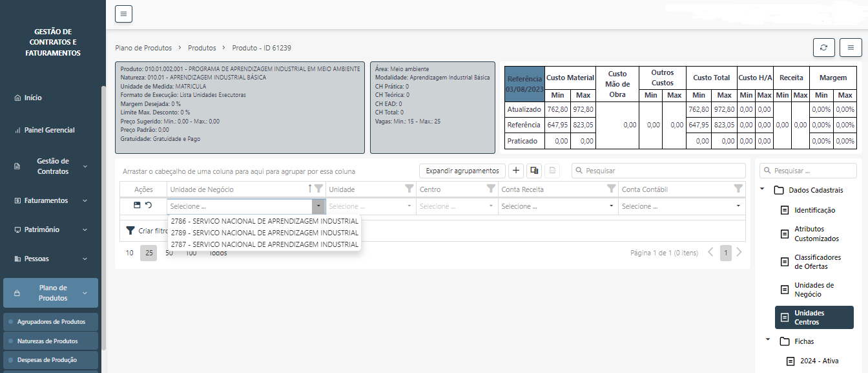Expand the Gestão de Contratos sidebar menu
868x373 pixels.
[x=53, y=166]
